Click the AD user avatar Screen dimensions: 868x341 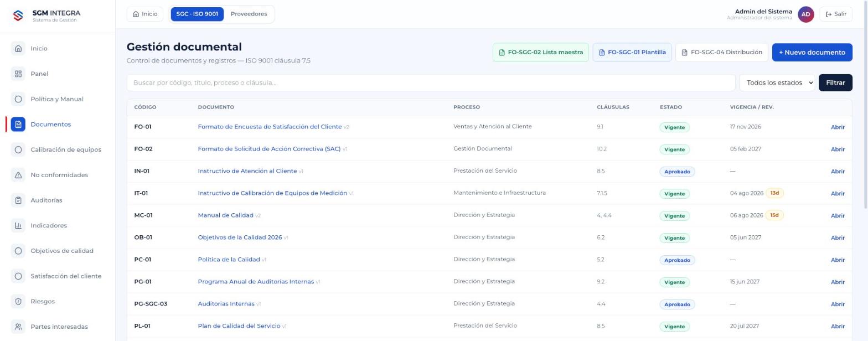[x=805, y=14]
